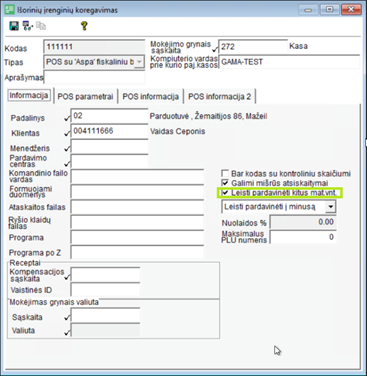Click the lookup checkmark beside Valiuta
Viewport: 367px width, 376px height.
point(67,332)
